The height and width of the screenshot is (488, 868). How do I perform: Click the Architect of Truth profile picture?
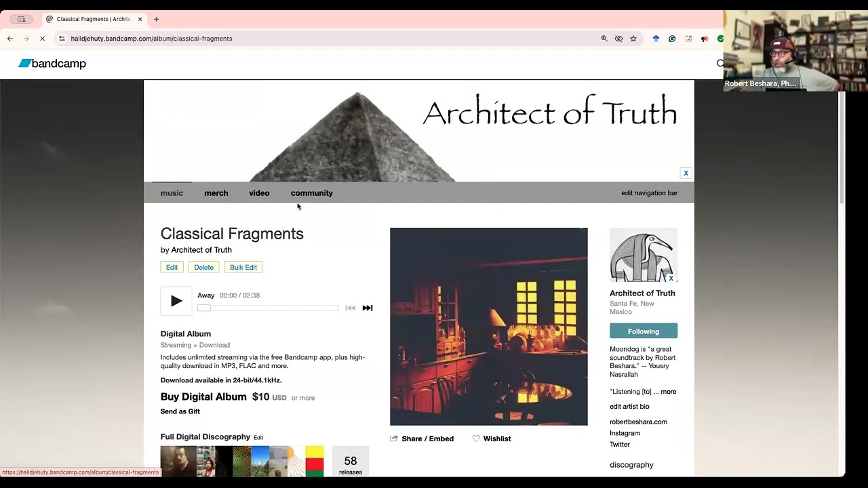coord(643,255)
